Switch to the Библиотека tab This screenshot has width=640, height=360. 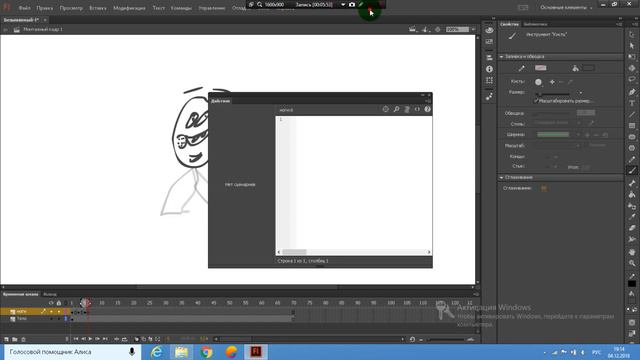click(x=535, y=24)
